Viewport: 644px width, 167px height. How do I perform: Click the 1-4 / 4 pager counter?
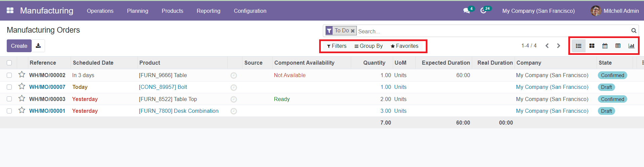(529, 46)
